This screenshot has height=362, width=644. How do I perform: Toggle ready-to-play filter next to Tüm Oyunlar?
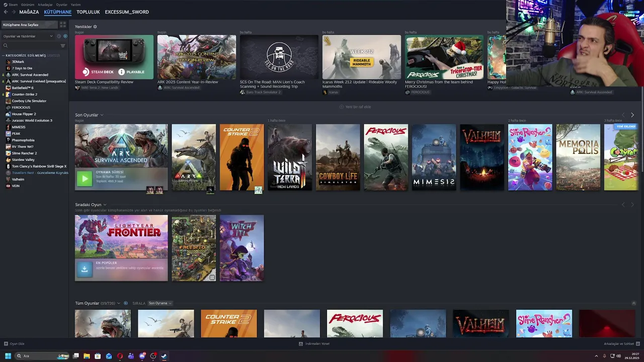(x=126, y=303)
